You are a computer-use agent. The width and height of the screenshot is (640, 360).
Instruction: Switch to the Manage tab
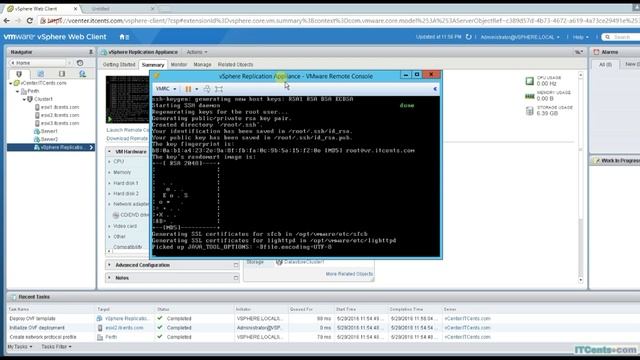coord(202,64)
